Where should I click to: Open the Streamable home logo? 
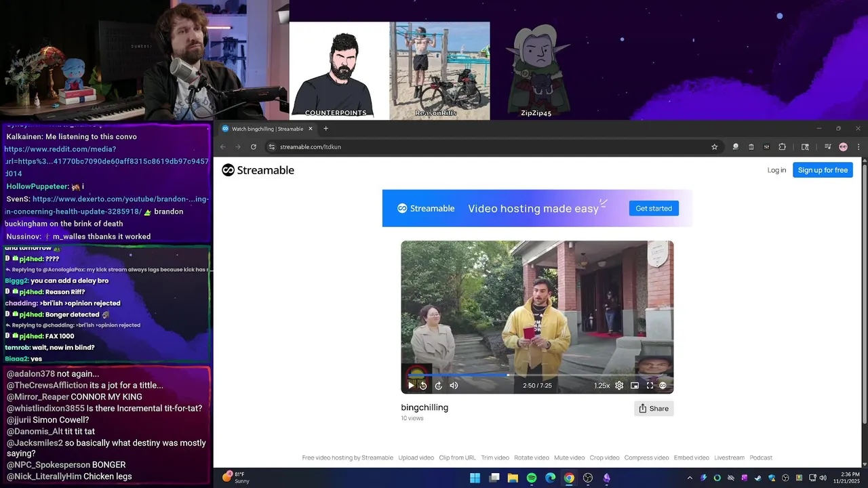(x=258, y=170)
